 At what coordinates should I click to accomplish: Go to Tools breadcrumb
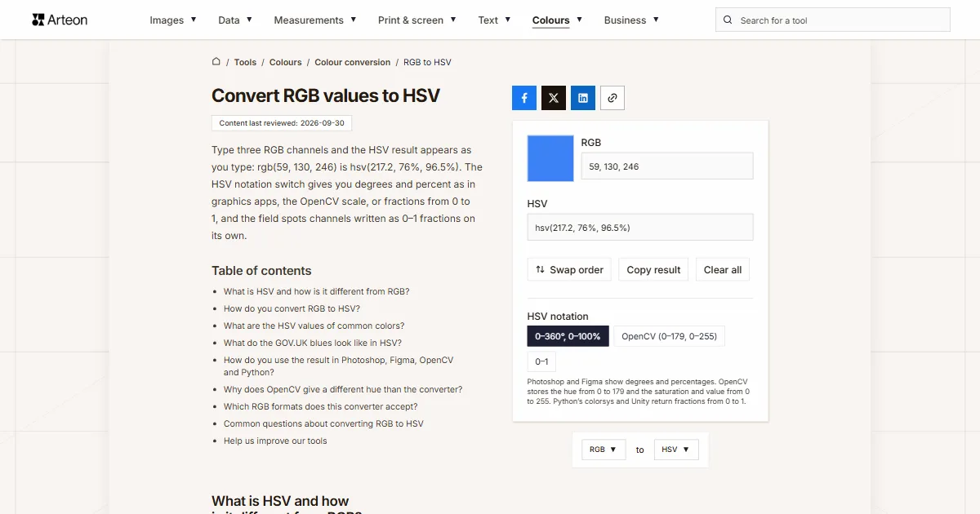[x=245, y=62]
